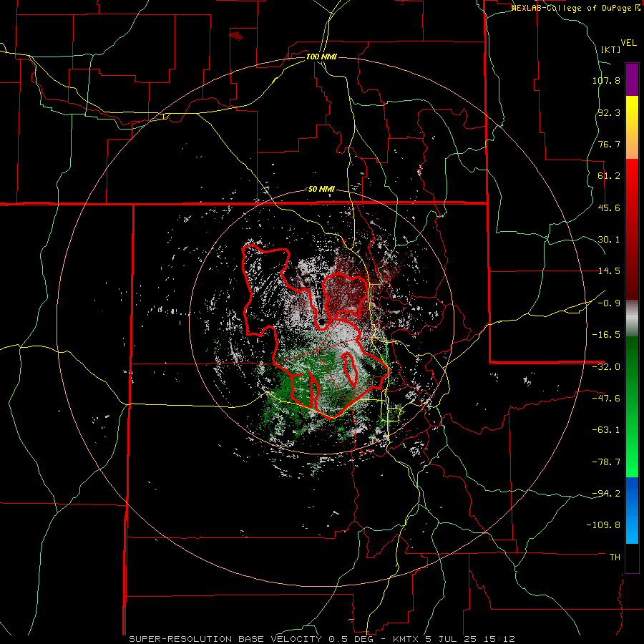The image size is (644, 644).
Task: Click the 61.2 legend value
Action: point(609,176)
